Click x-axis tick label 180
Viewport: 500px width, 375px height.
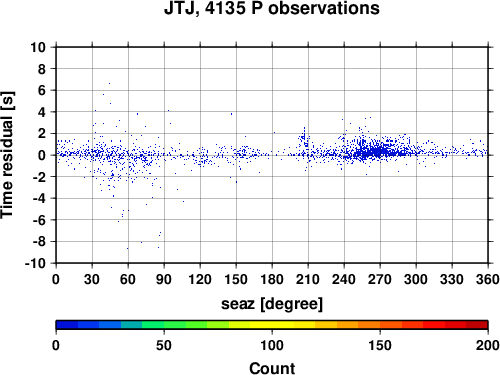coord(272,279)
